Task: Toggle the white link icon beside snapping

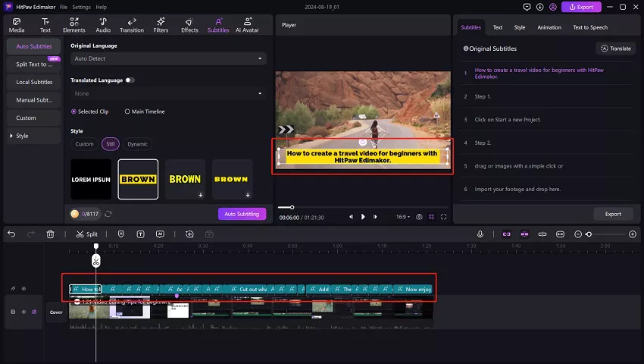Action: [x=542, y=234]
